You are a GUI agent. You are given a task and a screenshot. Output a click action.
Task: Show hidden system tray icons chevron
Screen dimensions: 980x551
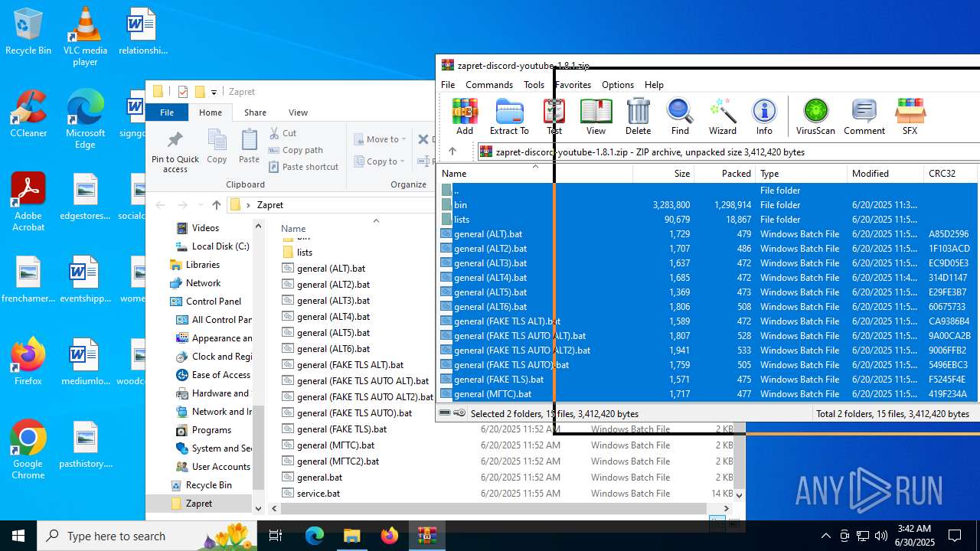[825, 536]
